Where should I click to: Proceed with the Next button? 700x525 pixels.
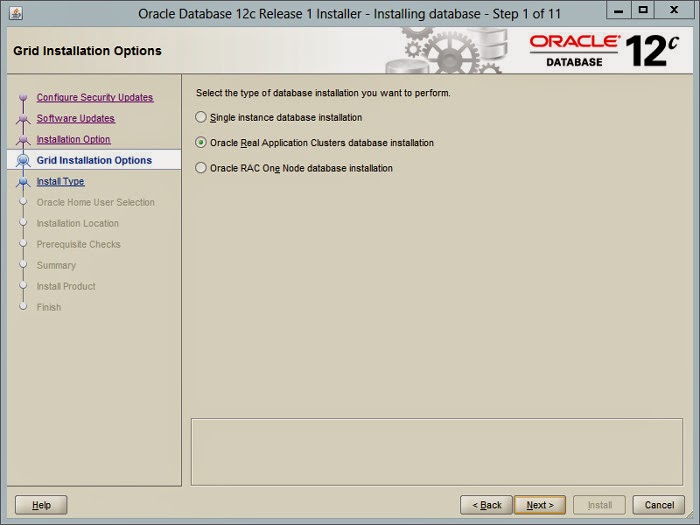point(540,505)
